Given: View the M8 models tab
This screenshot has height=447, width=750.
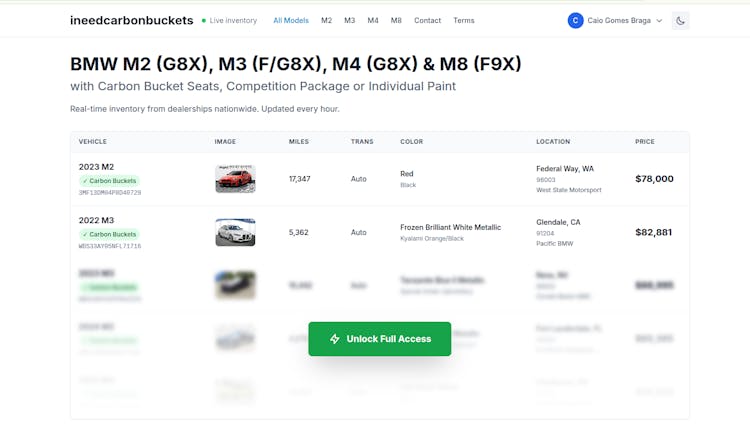Looking at the screenshot, I should pos(396,20).
